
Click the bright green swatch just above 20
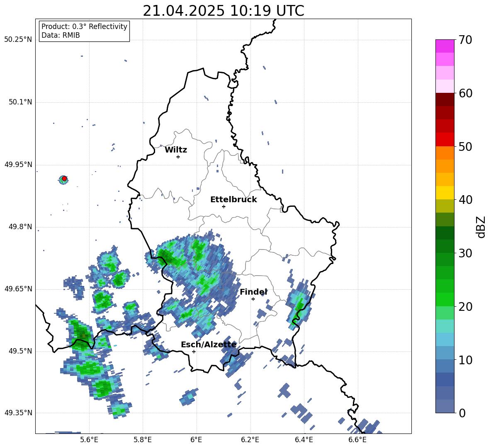(x=445, y=299)
